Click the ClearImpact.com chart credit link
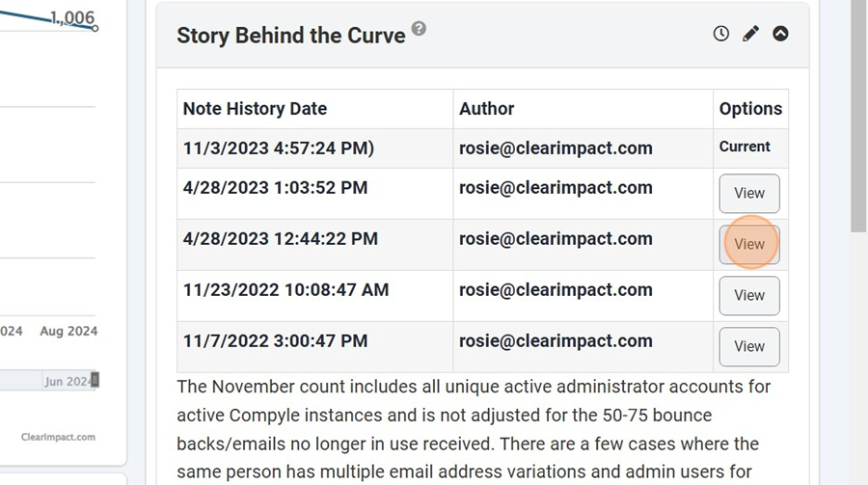Image resolution: width=868 pixels, height=485 pixels. pos(58,437)
